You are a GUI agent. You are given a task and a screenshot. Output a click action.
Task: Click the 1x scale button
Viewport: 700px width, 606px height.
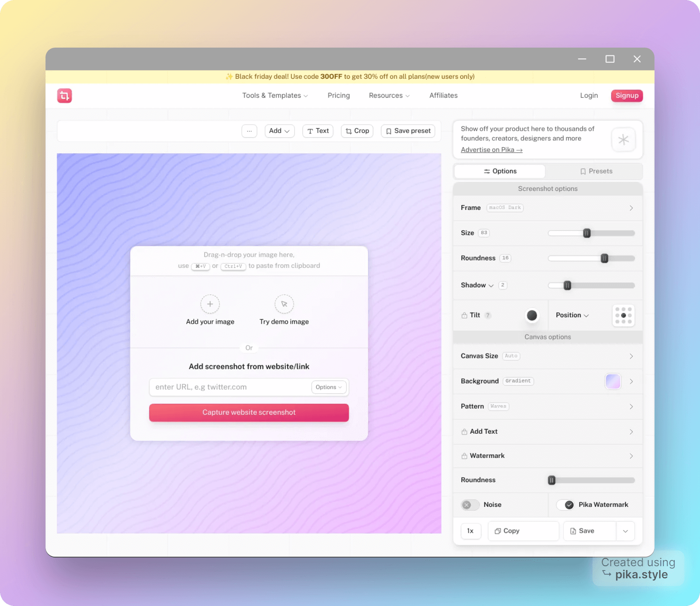471,531
